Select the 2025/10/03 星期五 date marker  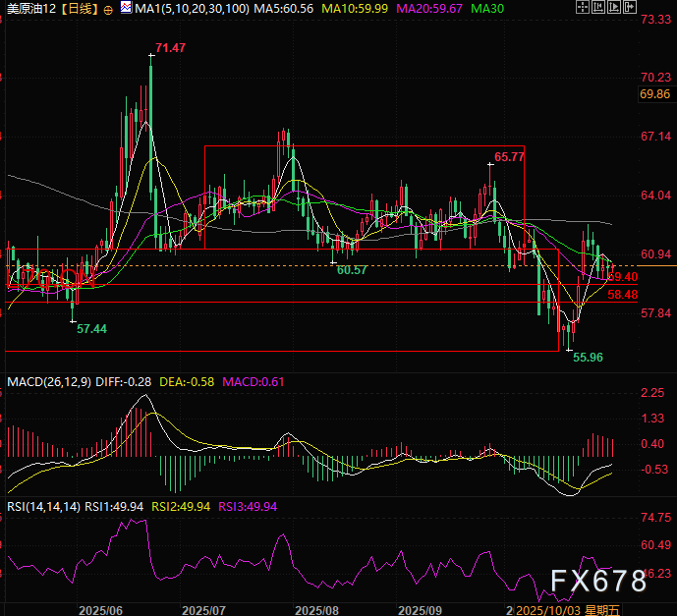pyautogui.click(x=564, y=609)
